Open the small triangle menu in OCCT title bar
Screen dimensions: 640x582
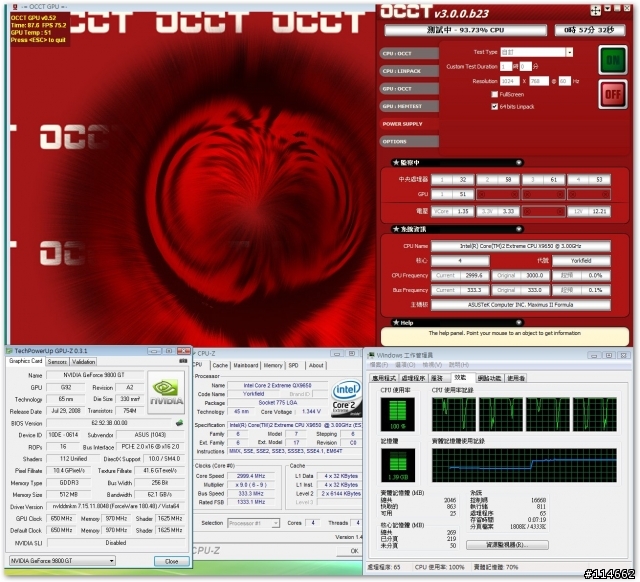click(607, 9)
